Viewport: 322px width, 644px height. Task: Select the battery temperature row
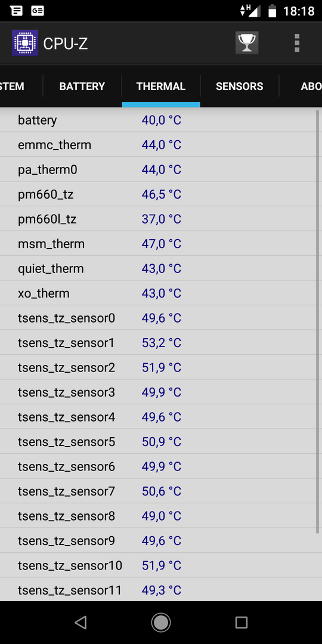coord(157,120)
